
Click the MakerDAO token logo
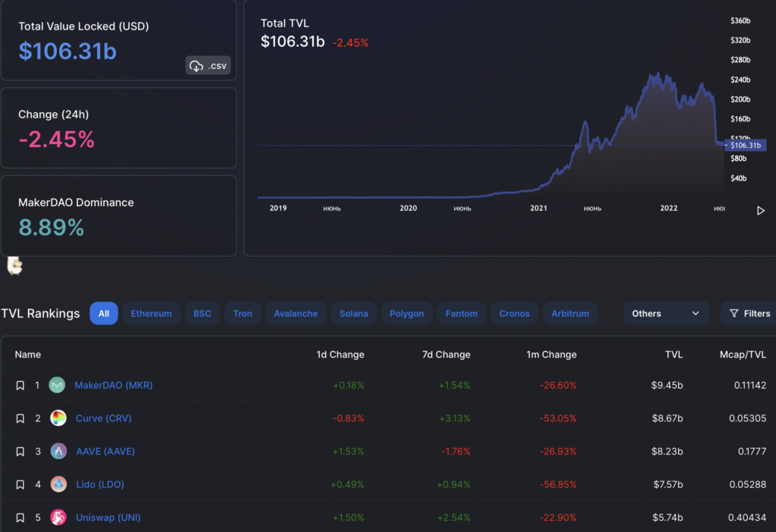(57, 385)
